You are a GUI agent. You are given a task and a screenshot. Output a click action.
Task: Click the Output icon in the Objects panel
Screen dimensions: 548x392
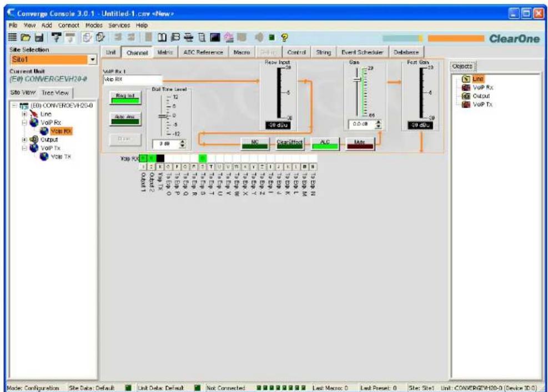[x=466, y=96]
